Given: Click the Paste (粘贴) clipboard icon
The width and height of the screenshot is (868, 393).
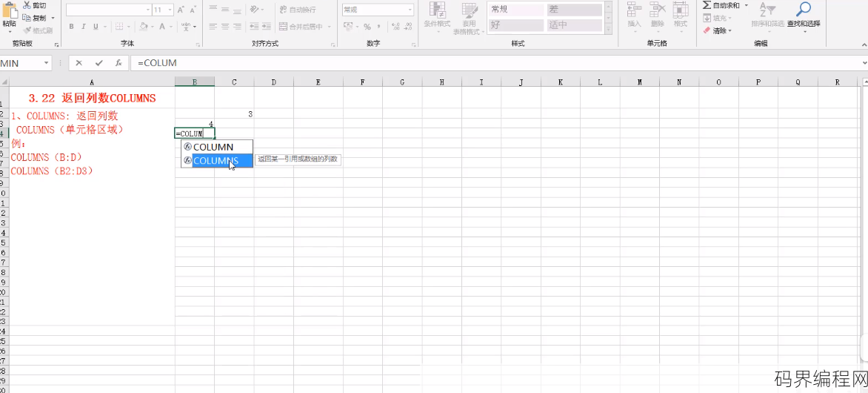Looking at the screenshot, I should pyautogui.click(x=9, y=11).
